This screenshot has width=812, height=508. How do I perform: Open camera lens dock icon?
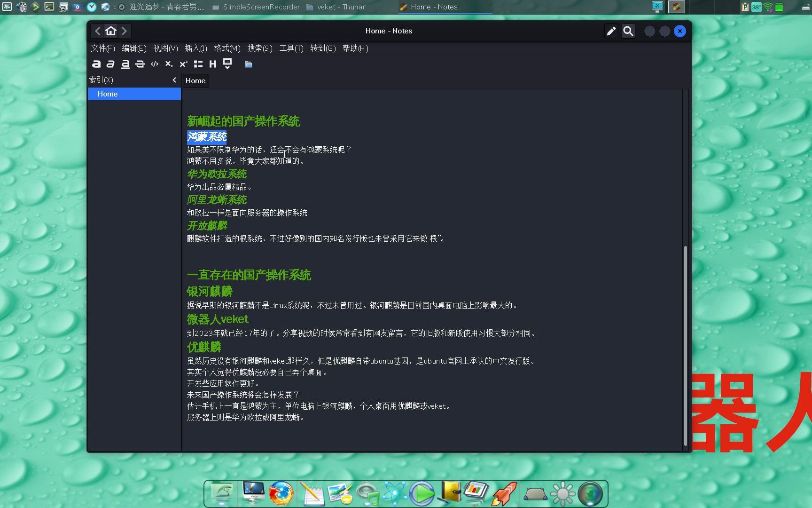pos(590,493)
